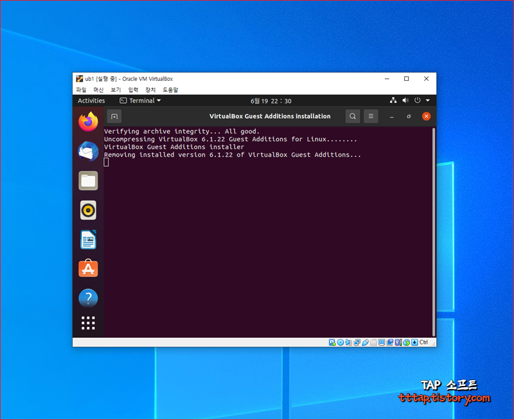Viewport: 514px width, 420px height.
Task: Click the Ubuntu network tray icon
Action: click(393, 100)
